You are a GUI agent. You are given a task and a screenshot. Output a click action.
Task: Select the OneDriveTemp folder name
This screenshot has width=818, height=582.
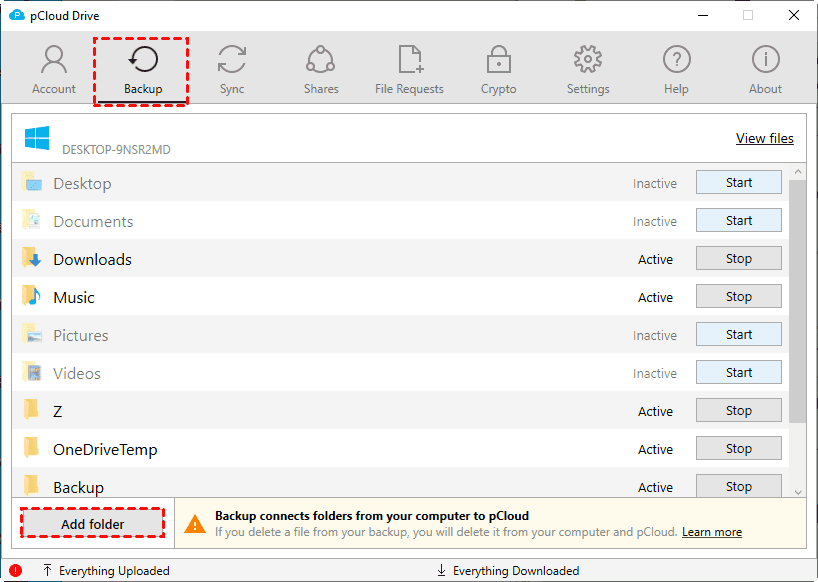[x=105, y=450]
